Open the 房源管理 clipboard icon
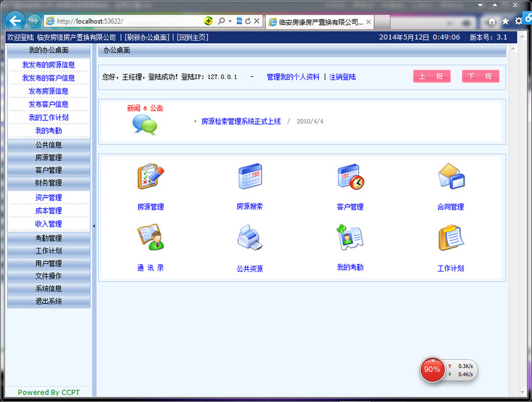 pos(151,176)
